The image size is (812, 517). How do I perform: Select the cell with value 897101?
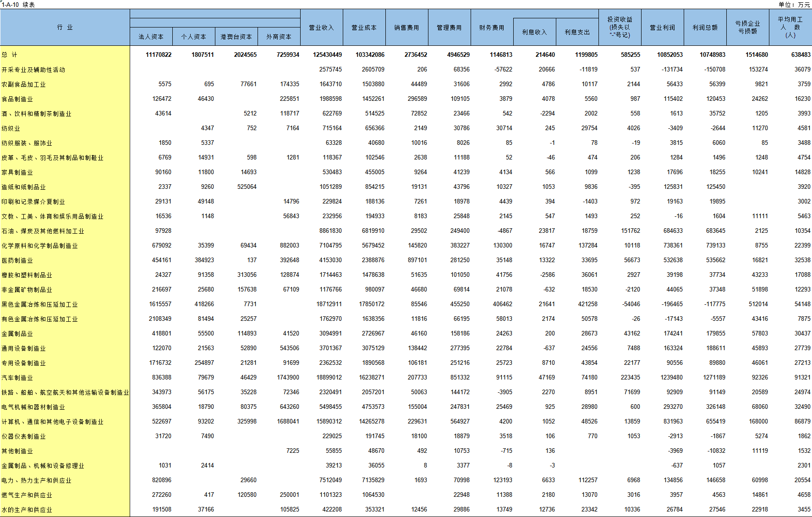click(417, 260)
